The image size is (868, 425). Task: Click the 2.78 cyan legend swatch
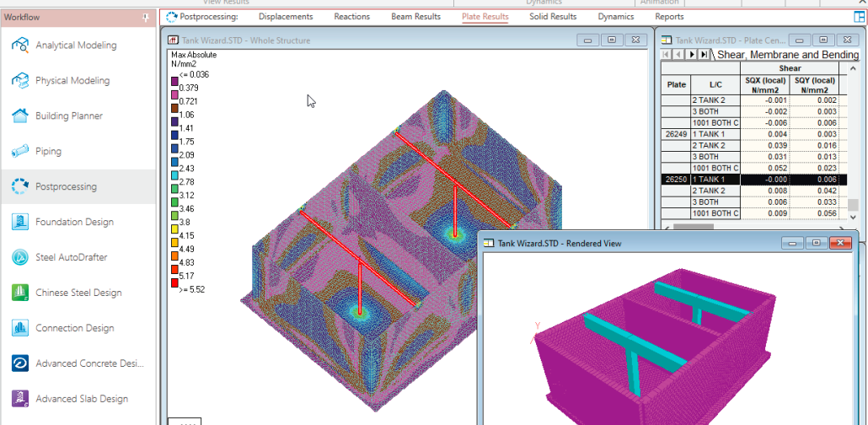174,175
